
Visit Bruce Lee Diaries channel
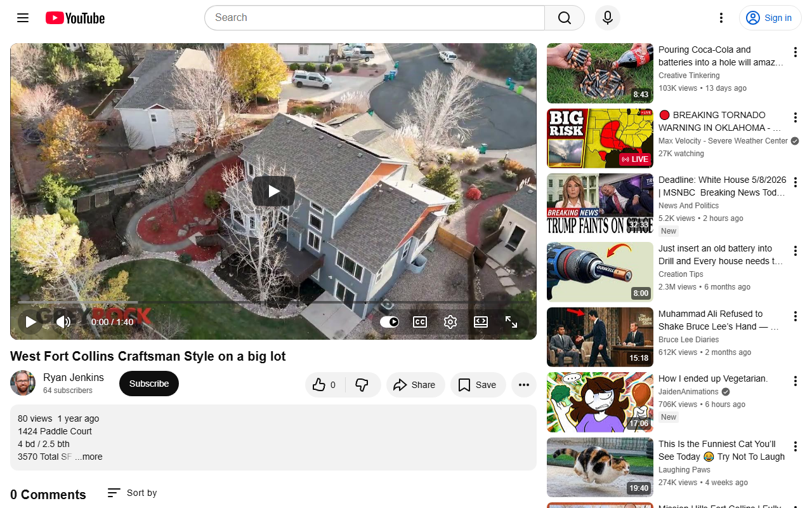tap(688, 340)
